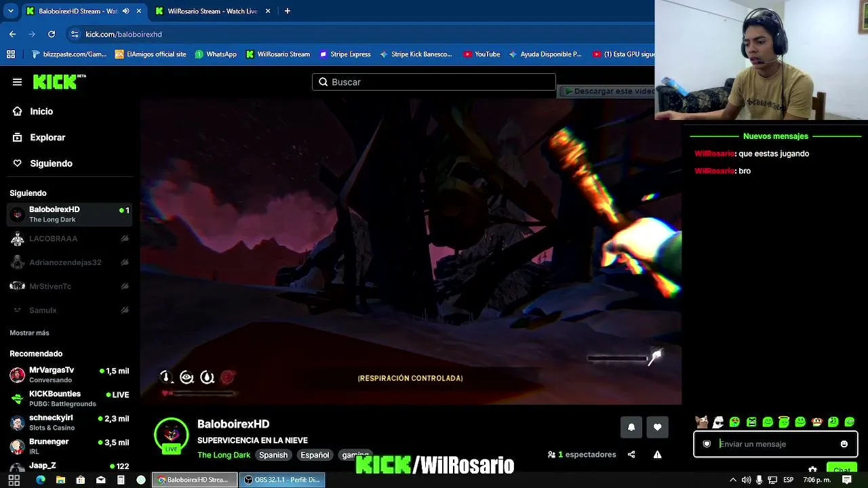Insert the cat emote
This screenshot has width=868, height=488.
coord(702,422)
